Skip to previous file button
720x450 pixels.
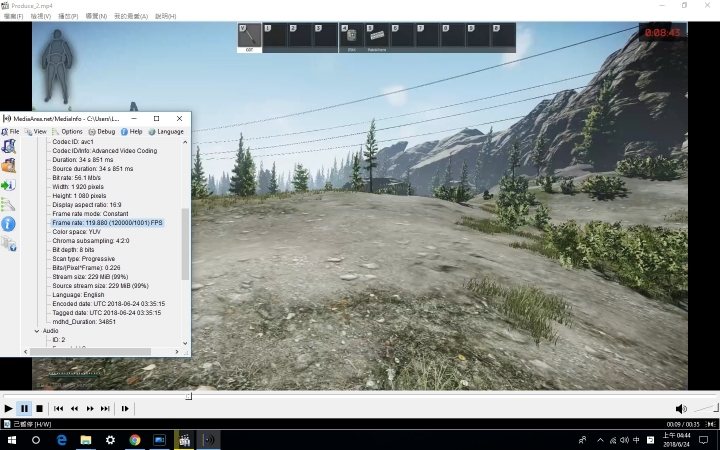[58, 408]
